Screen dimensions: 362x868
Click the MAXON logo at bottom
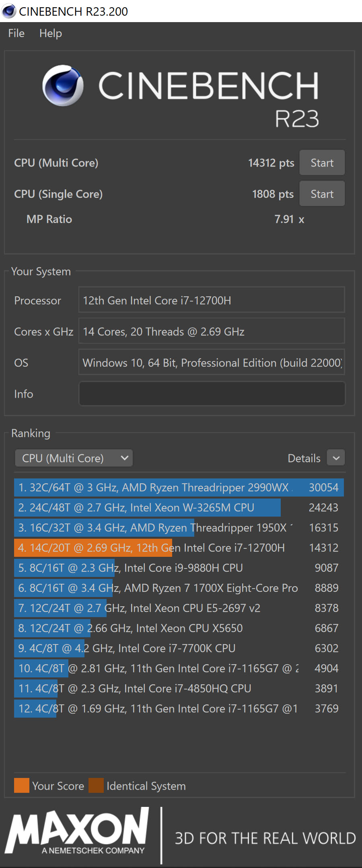pos(77,831)
